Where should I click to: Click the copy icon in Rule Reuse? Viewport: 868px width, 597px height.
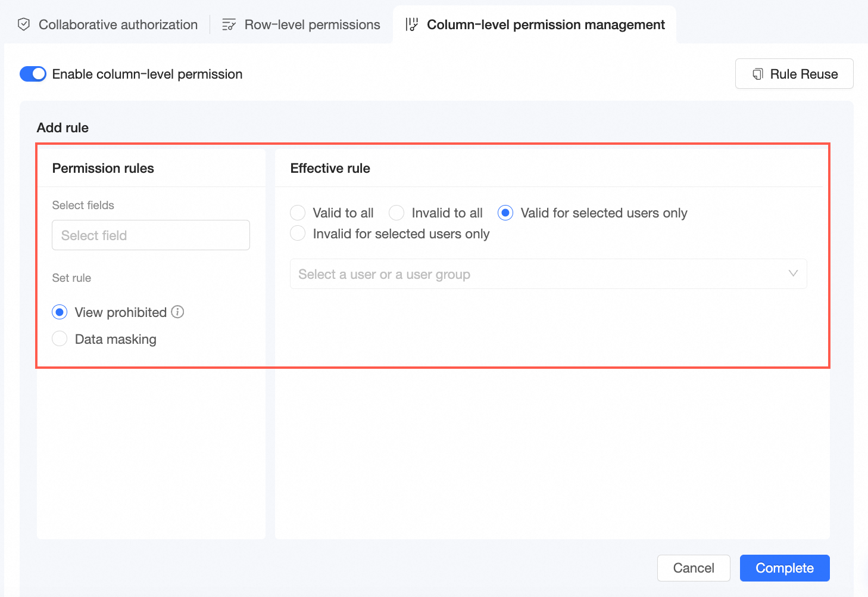pos(757,74)
